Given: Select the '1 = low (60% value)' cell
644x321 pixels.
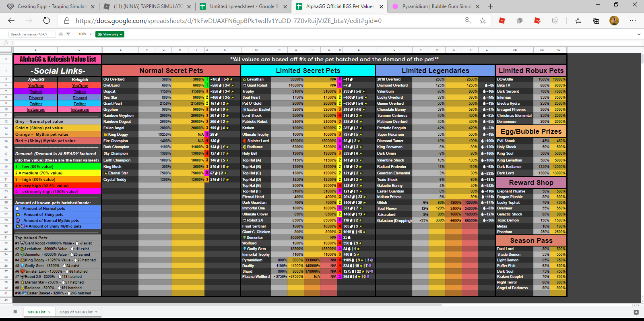Looking at the screenshot, I should pos(57,166).
